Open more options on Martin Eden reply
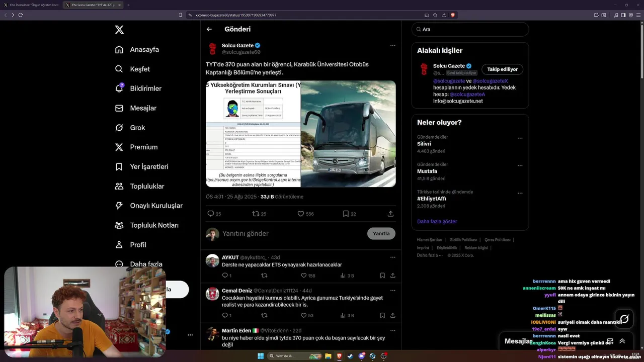 [x=392, y=331]
